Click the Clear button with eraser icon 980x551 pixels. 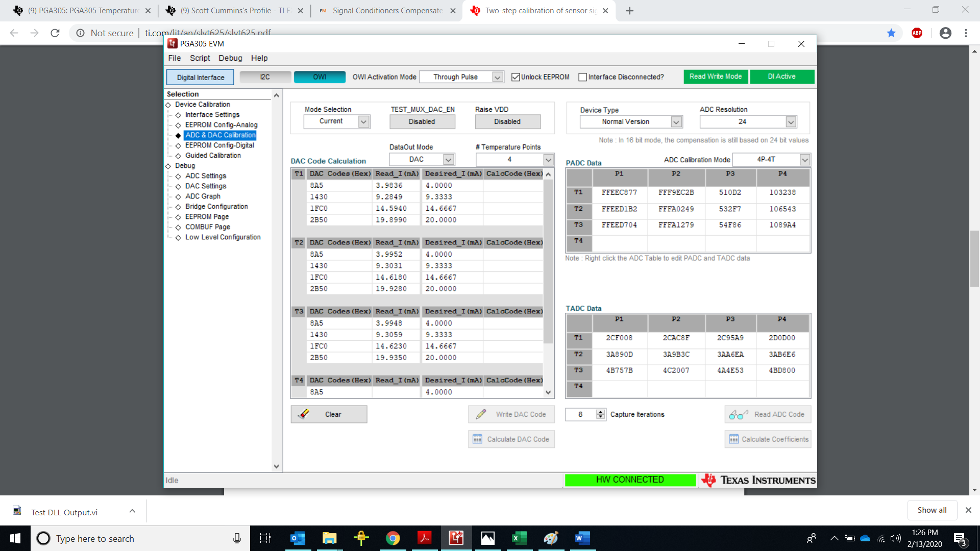(x=329, y=414)
